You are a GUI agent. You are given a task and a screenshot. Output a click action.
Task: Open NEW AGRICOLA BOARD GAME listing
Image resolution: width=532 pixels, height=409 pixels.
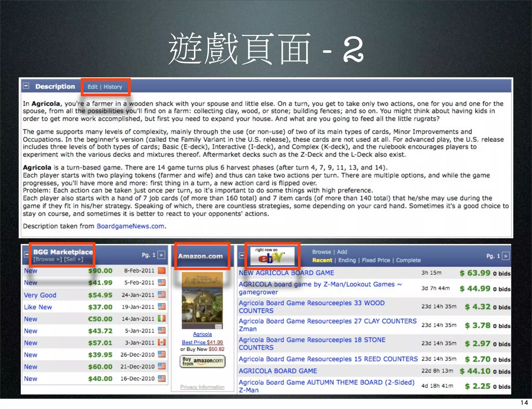coord(286,273)
